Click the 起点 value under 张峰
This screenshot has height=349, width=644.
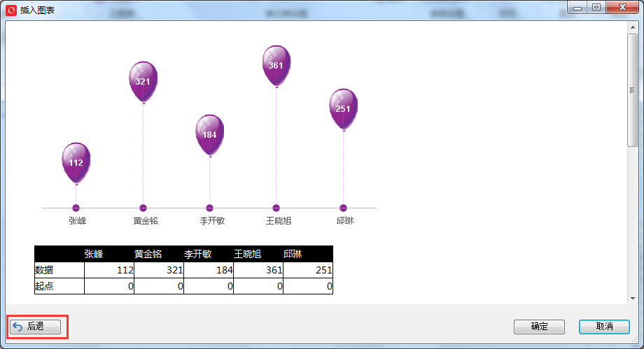(108, 286)
